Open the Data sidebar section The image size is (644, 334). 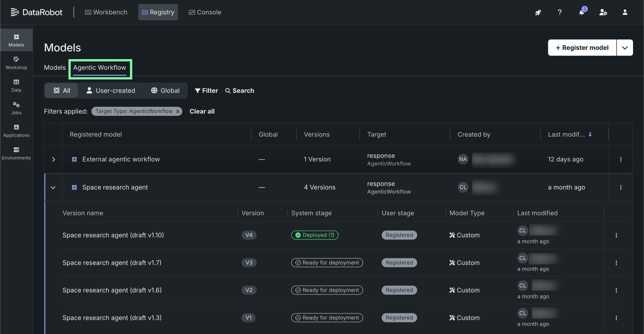[16, 85]
